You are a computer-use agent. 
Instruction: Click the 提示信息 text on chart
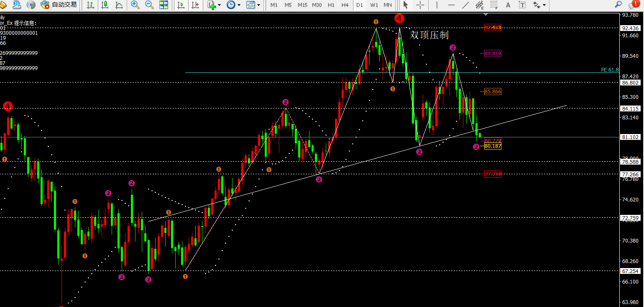click(25, 23)
